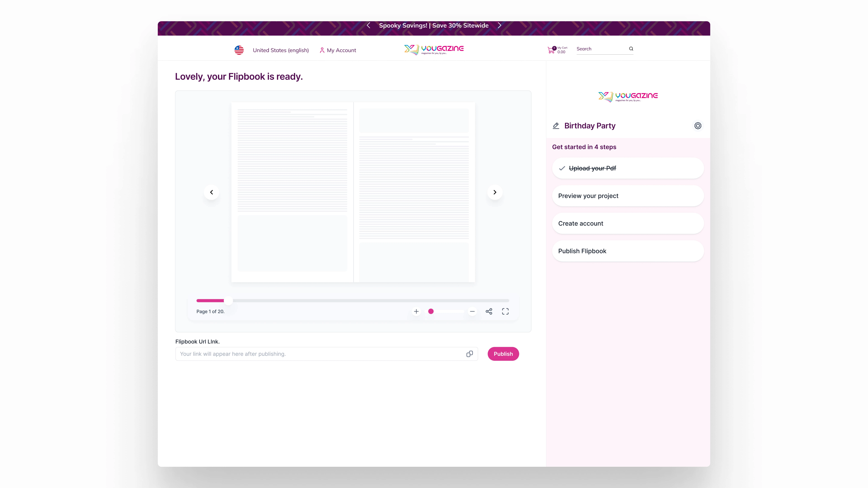Zoom out with the minus icon
The width and height of the screenshot is (868, 488).
tap(472, 312)
